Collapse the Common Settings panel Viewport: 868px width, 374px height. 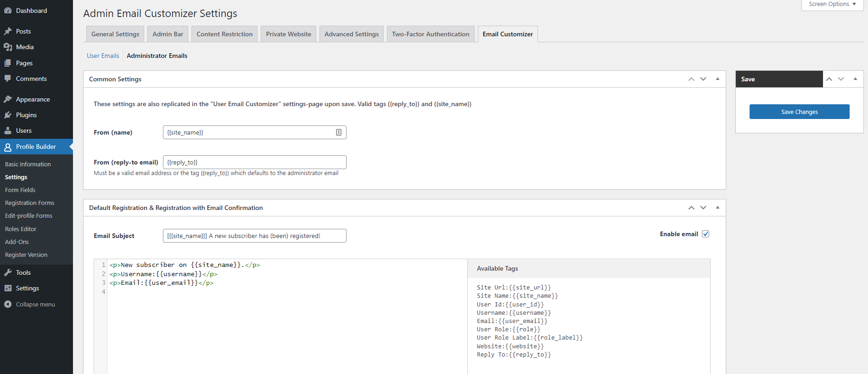pyautogui.click(x=717, y=79)
